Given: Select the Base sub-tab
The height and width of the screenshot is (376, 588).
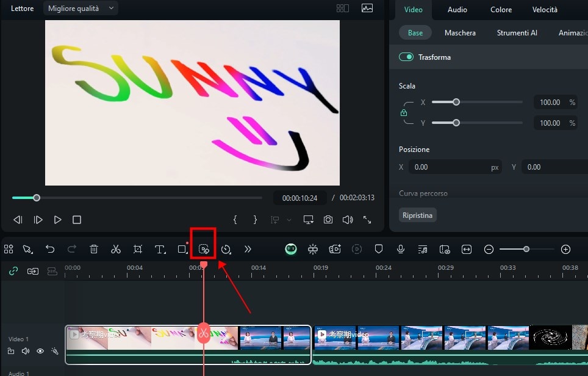Looking at the screenshot, I should [x=415, y=33].
